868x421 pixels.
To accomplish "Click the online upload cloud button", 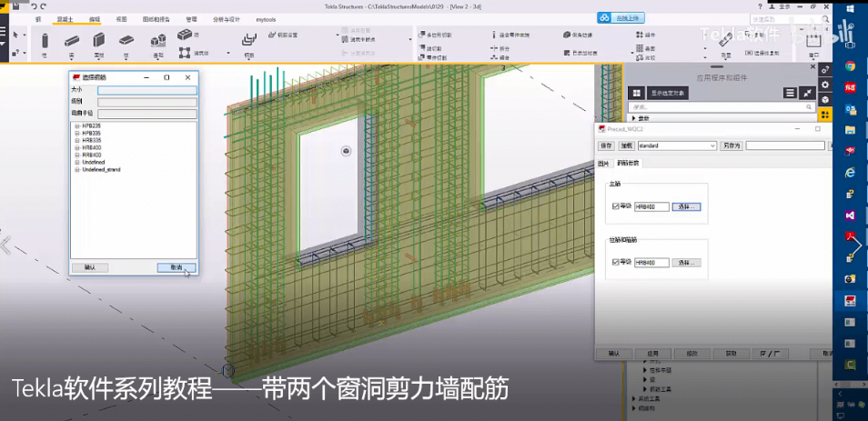I will pos(621,17).
